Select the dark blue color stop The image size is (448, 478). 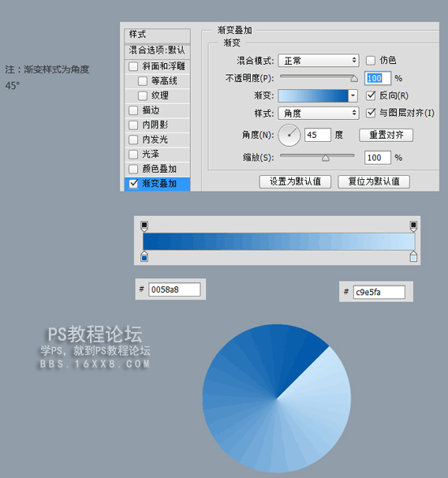pyautogui.click(x=144, y=257)
